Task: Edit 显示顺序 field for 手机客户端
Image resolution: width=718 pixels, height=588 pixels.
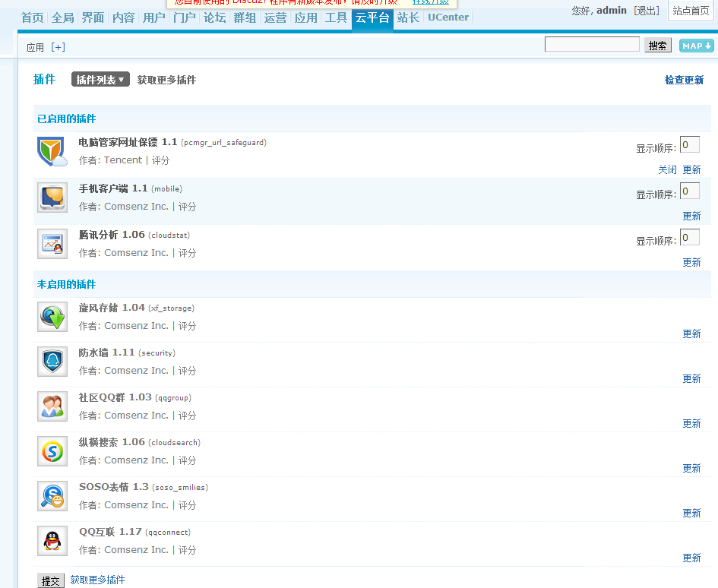Action: [690, 191]
